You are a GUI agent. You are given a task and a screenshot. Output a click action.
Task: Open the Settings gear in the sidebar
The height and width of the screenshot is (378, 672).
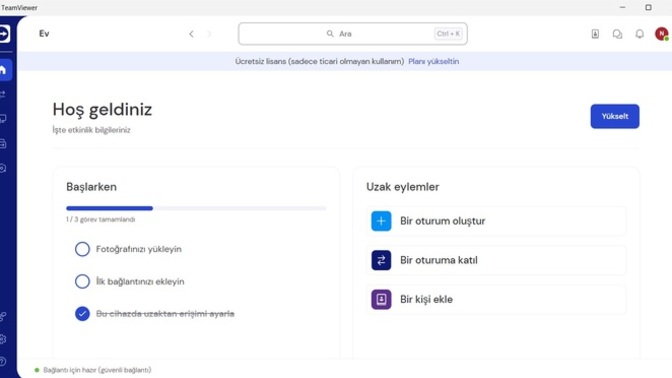[x=3, y=339]
